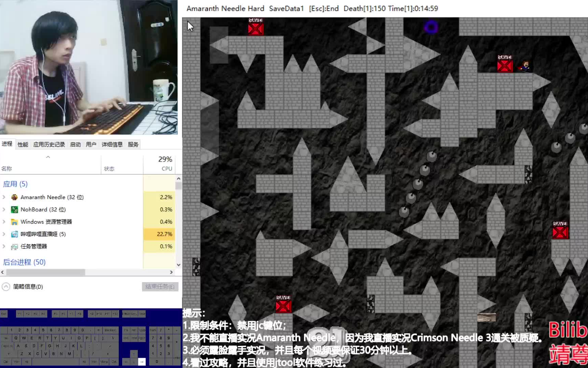Click the Amaranth Needle process icon

(14, 197)
